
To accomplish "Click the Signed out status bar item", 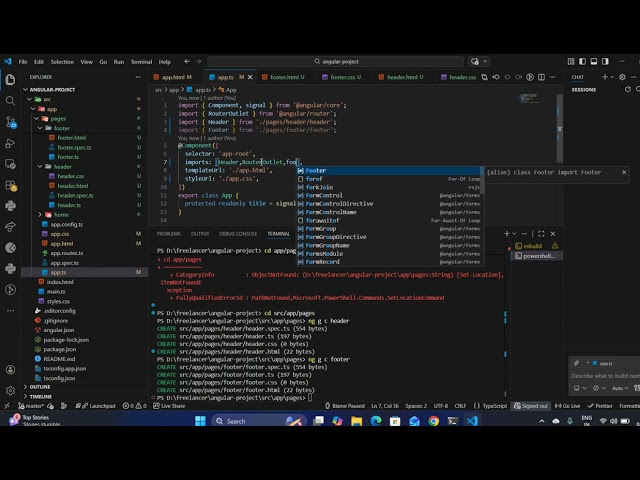I will point(531,406).
